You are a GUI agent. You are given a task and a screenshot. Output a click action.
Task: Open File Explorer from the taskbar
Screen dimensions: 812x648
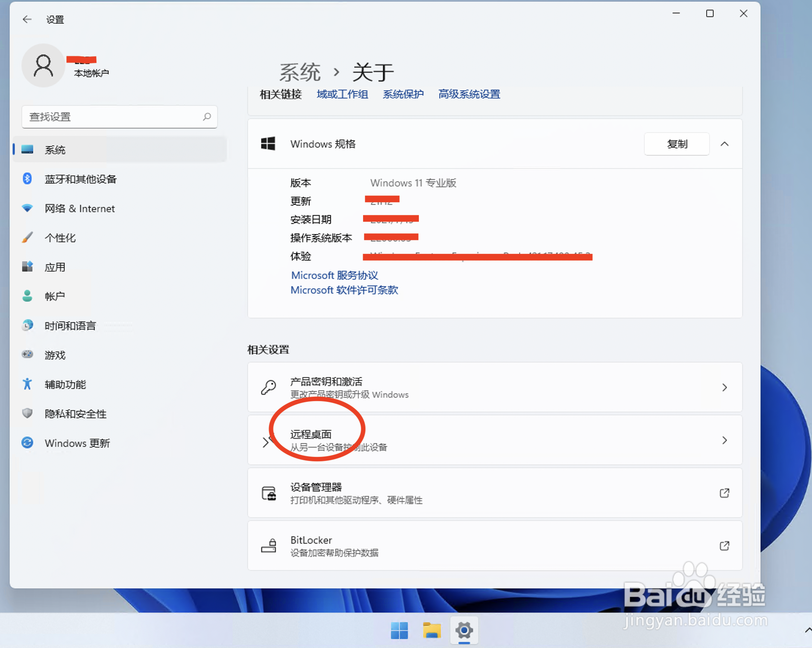[x=432, y=630]
